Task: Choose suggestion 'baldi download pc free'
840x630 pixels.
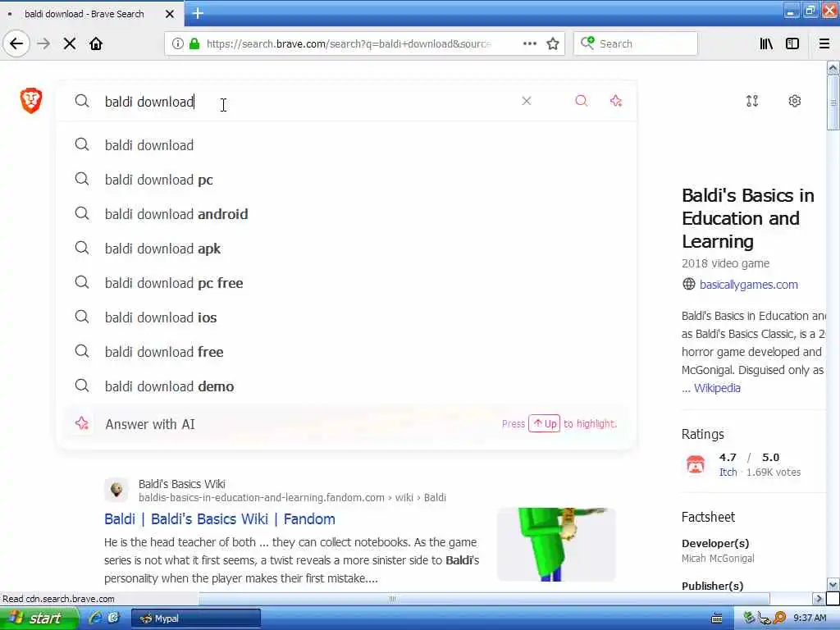Action: pyautogui.click(x=347, y=283)
